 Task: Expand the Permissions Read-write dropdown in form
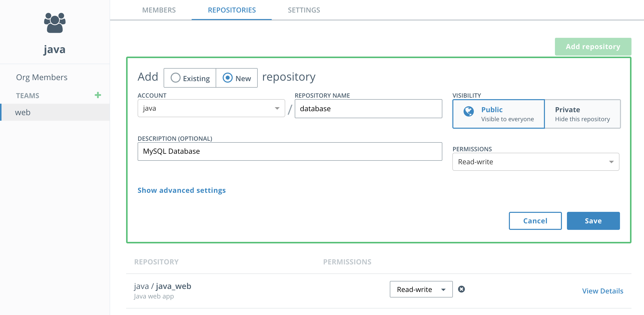pyautogui.click(x=536, y=162)
